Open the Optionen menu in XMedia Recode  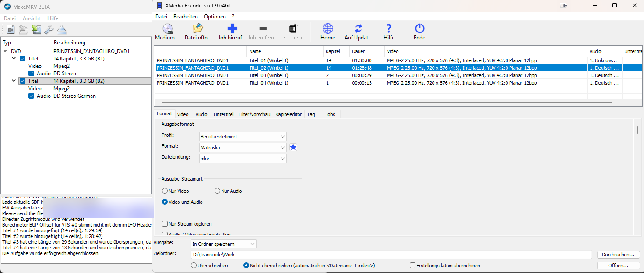click(215, 17)
